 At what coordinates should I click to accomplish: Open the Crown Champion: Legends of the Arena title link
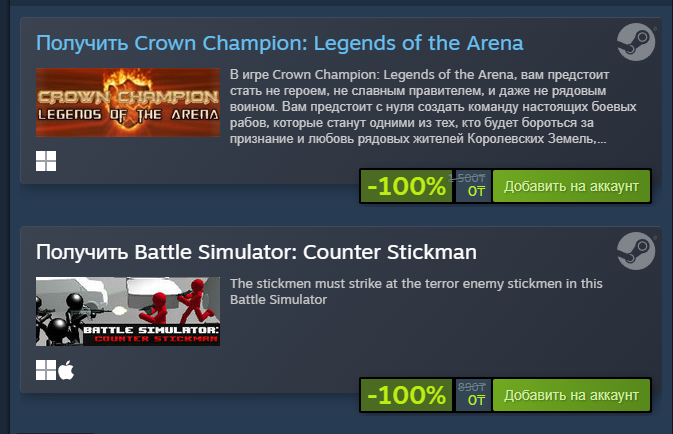pos(280,43)
